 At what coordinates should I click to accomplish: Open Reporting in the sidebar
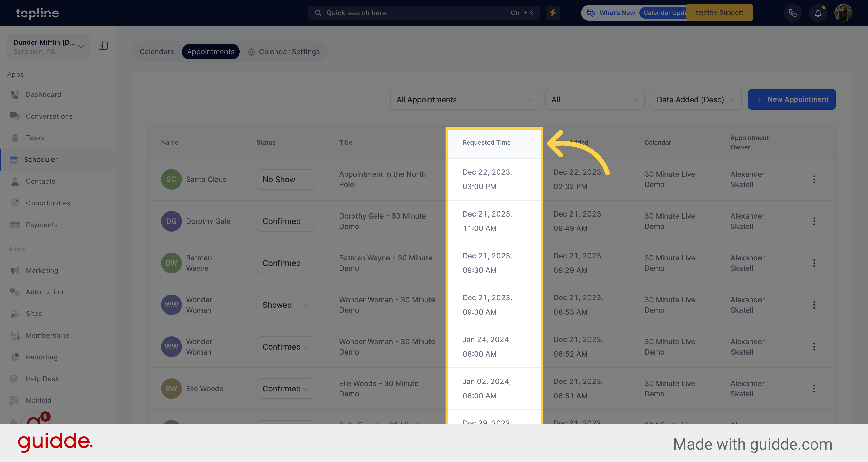click(41, 357)
